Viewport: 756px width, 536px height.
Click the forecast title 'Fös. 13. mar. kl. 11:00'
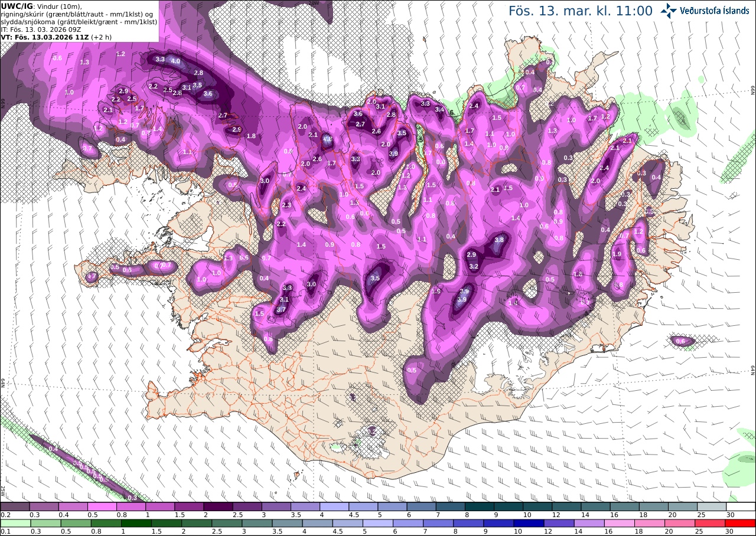coord(581,11)
